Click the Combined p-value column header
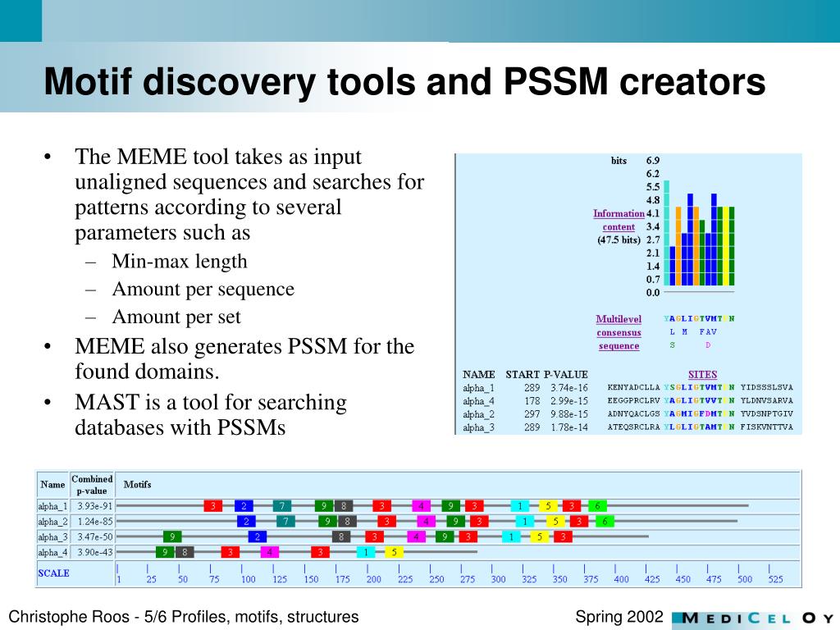This screenshot has width=840, height=630. point(92,485)
